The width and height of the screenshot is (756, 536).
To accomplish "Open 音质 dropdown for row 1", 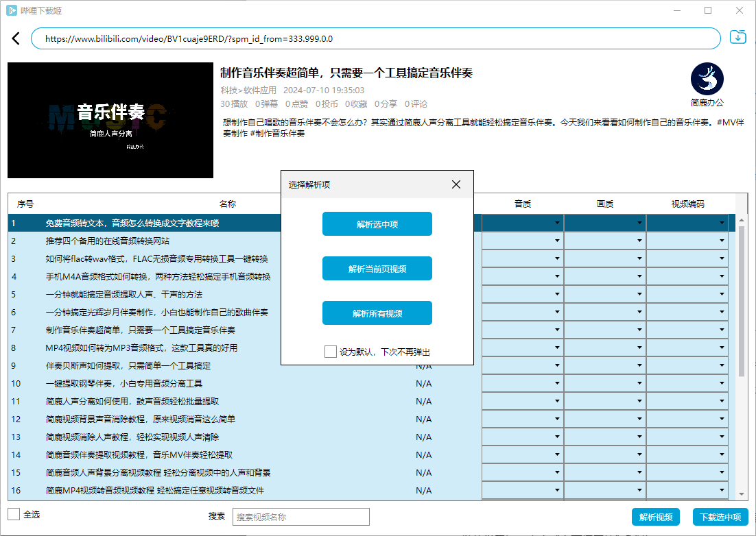I will tap(523, 223).
